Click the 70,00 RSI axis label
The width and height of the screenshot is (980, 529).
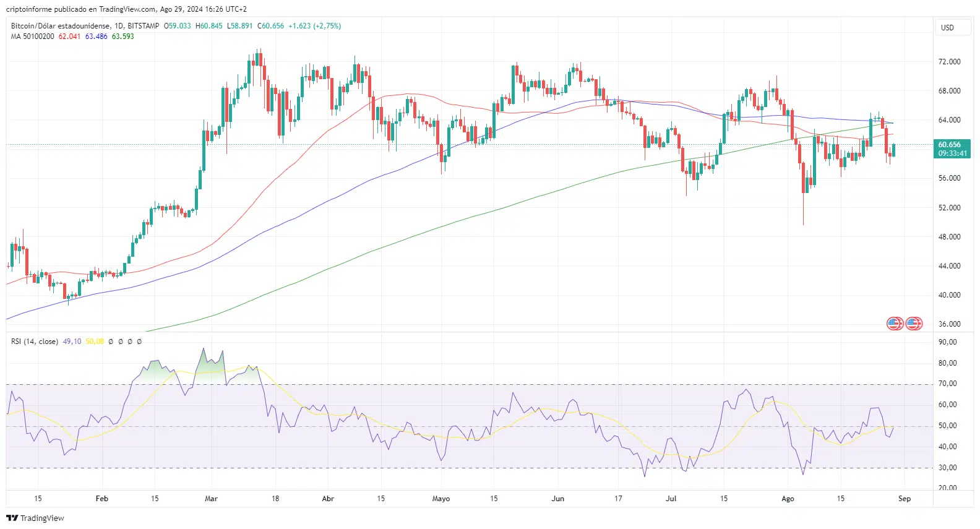point(948,384)
